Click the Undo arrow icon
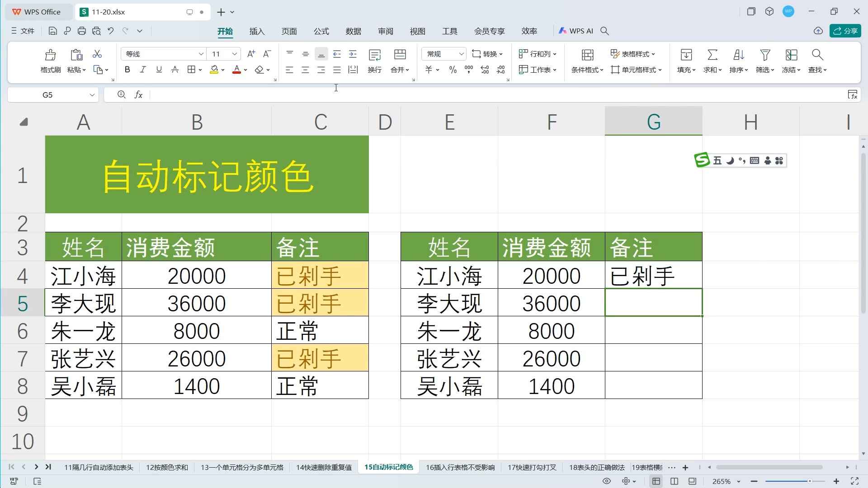868x488 pixels. 111,31
